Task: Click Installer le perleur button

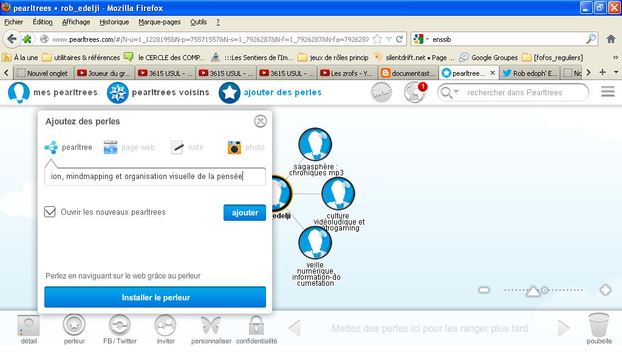Action: (x=155, y=297)
